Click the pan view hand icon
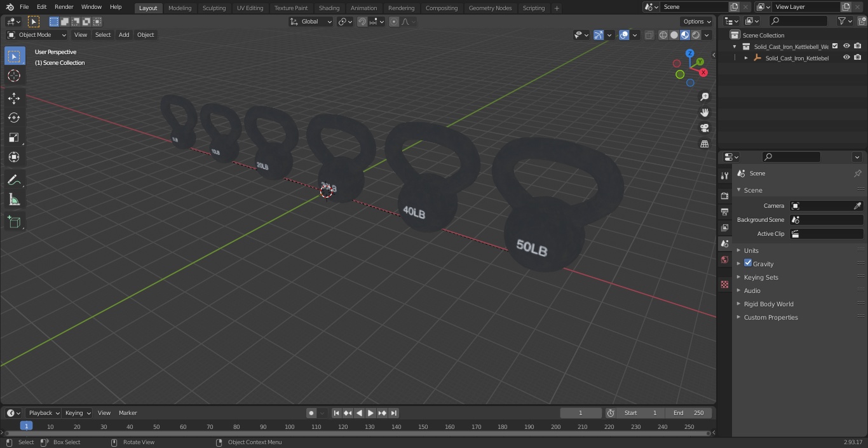This screenshot has width=868, height=448. pyautogui.click(x=704, y=112)
